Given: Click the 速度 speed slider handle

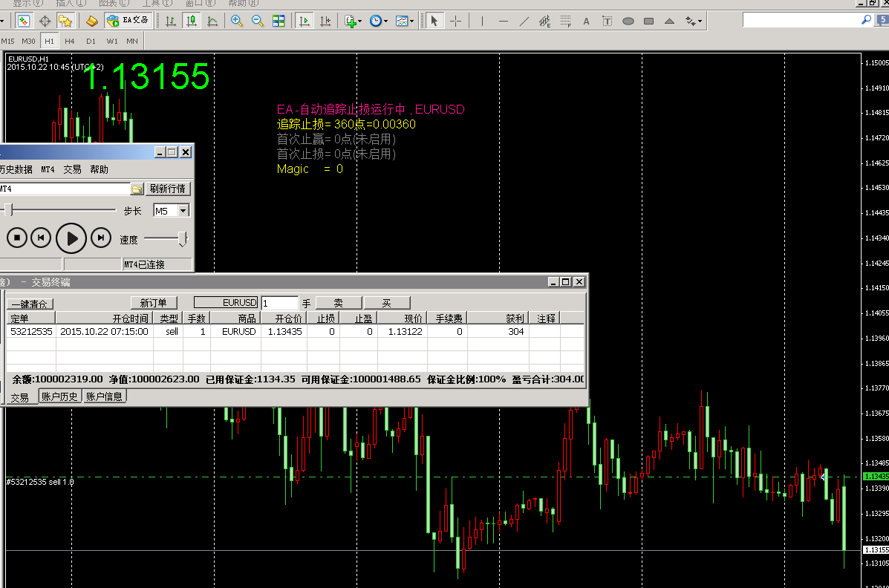Looking at the screenshot, I should (x=182, y=238).
